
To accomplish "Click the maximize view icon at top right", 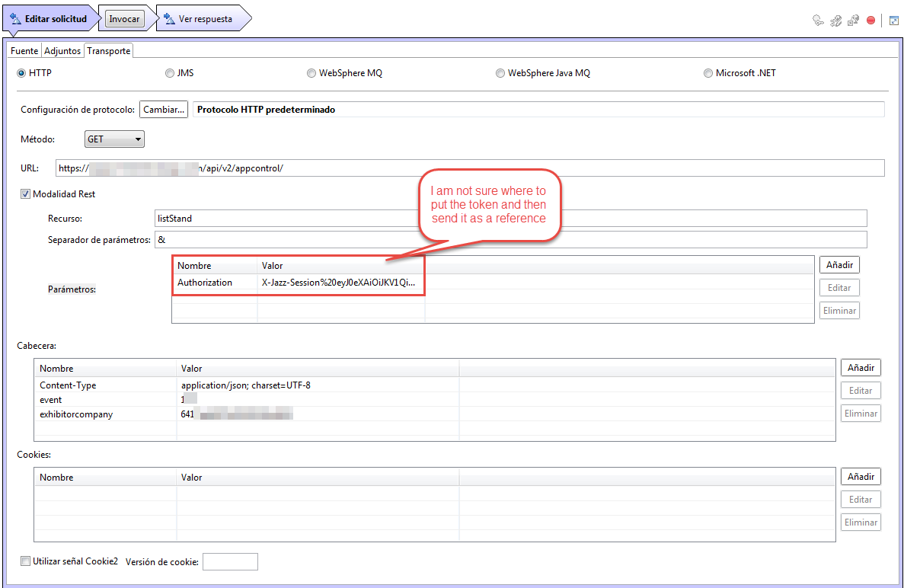I will (894, 20).
